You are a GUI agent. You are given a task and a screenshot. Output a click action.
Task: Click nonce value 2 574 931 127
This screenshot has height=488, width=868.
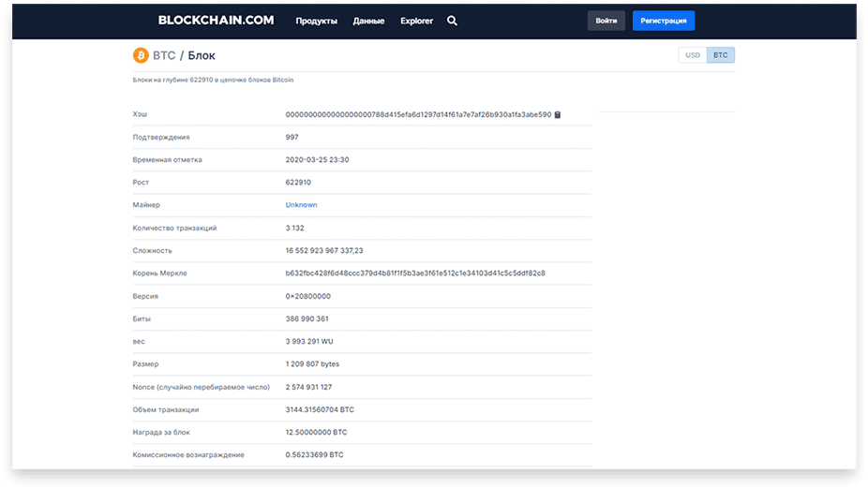[309, 387]
